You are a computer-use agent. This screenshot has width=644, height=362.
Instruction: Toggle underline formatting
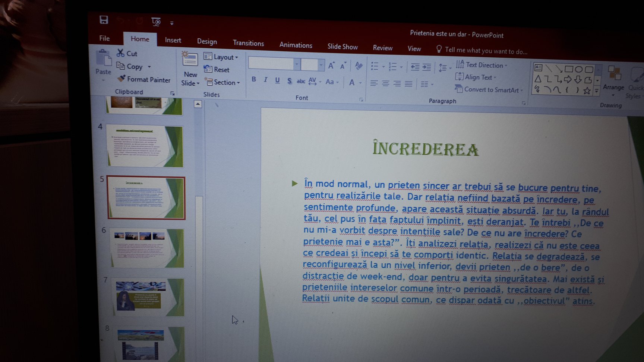(277, 80)
